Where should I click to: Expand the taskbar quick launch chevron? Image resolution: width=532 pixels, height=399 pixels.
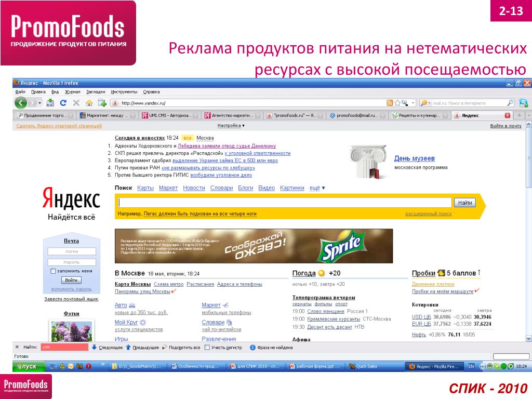coord(103,365)
